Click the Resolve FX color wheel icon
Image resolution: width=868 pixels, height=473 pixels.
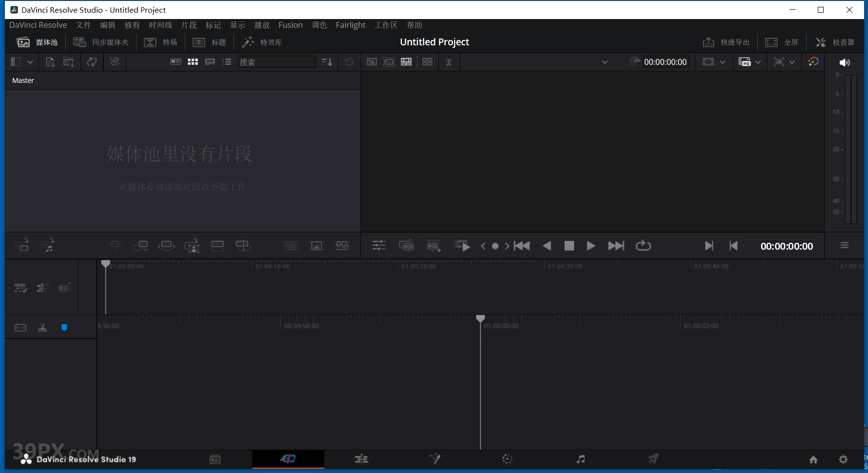coord(813,62)
